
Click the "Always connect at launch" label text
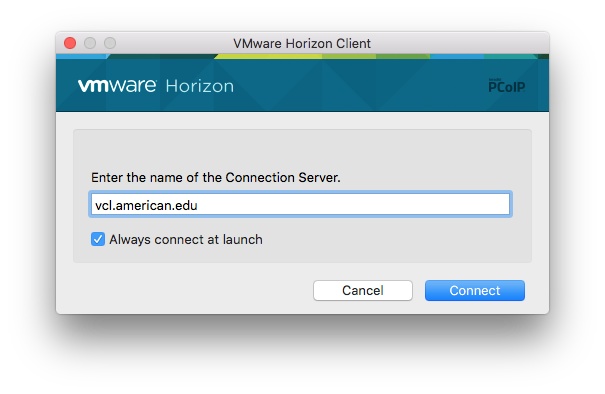pos(186,240)
